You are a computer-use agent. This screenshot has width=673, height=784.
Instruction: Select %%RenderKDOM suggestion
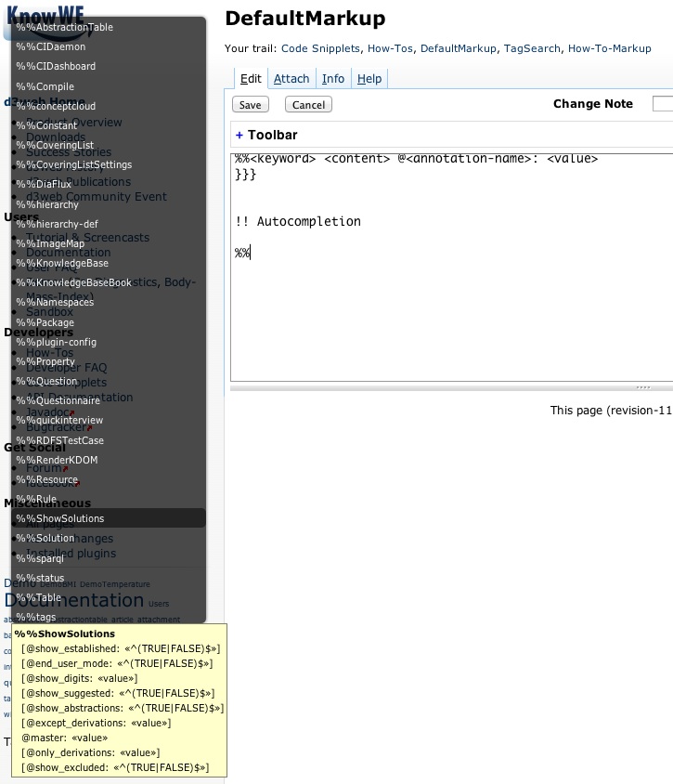[109, 460]
